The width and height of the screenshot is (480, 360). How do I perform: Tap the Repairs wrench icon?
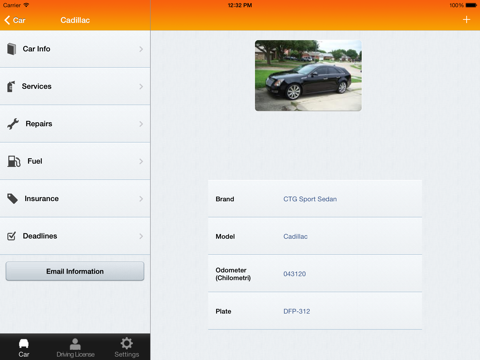point(13,124)
